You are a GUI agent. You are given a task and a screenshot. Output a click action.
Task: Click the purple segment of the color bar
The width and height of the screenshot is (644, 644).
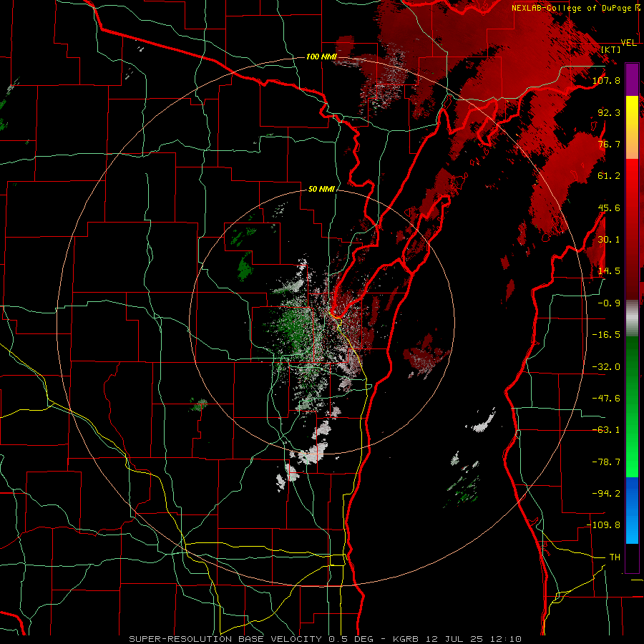632,79
